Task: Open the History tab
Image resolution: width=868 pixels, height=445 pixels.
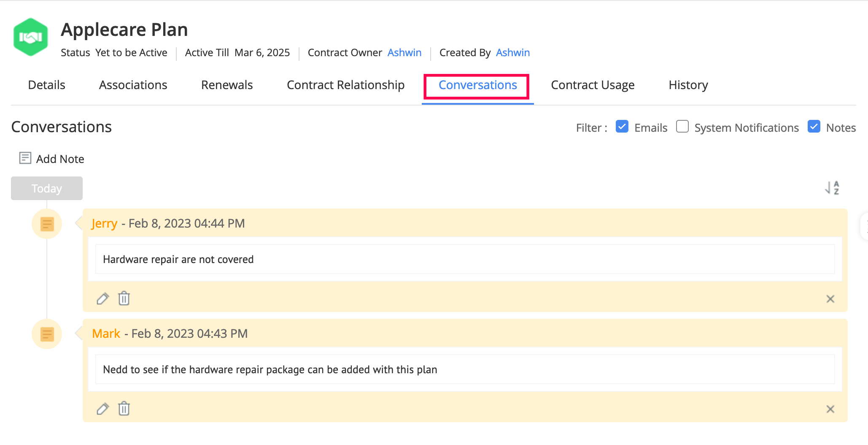Action: coord(688,85)
